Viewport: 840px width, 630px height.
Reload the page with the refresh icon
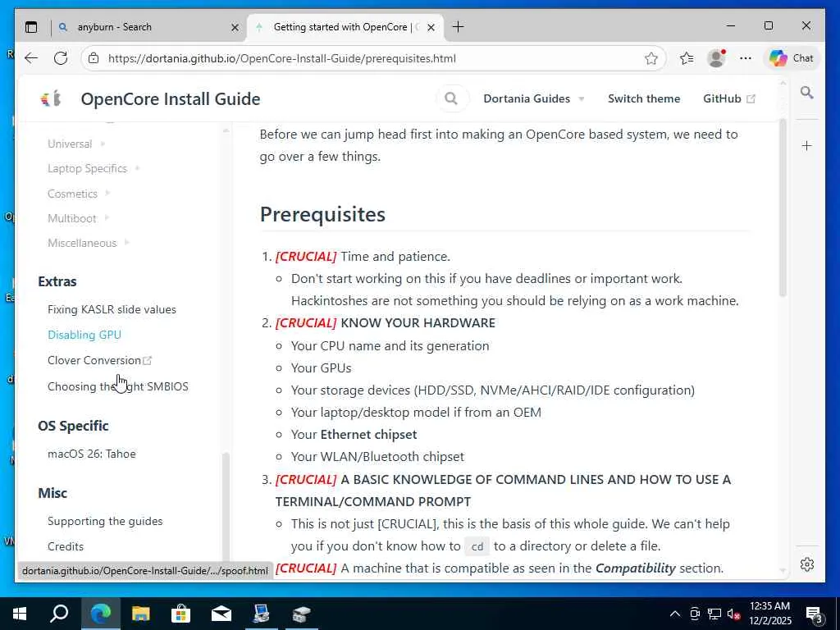(61, 58)
